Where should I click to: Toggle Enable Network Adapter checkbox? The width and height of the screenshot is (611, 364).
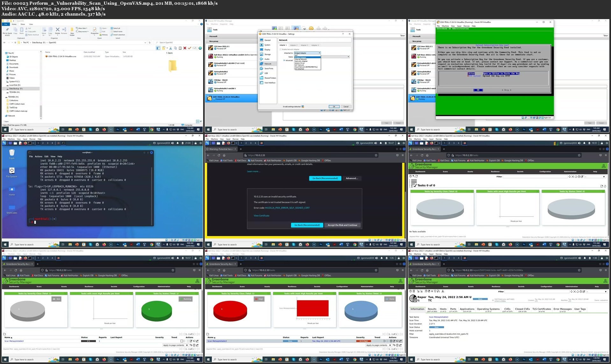(x=281, y=49)
